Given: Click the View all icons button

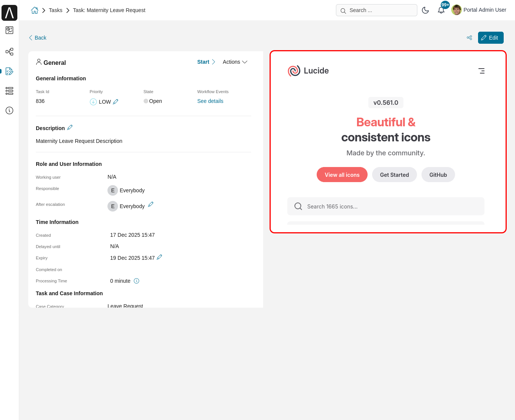Looking at the screenshot, I should (342, 175).
